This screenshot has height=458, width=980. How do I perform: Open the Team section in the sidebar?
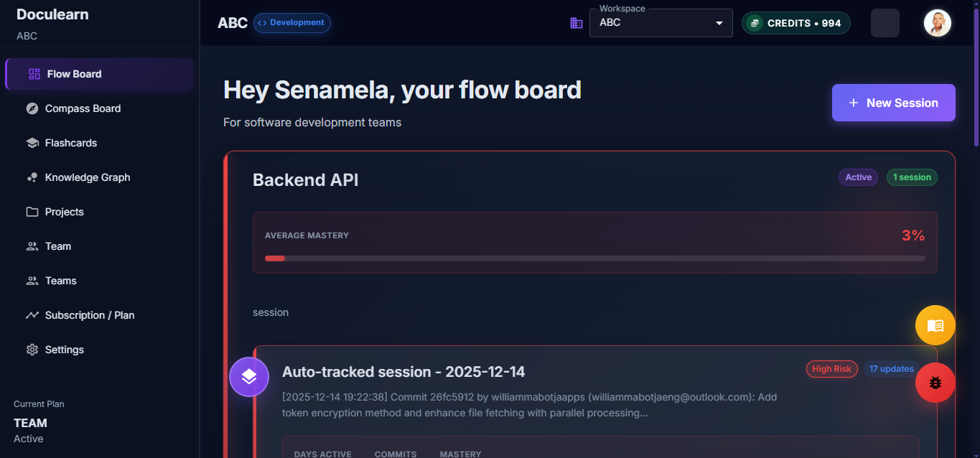pyautogui.click(x=57, y=246)
